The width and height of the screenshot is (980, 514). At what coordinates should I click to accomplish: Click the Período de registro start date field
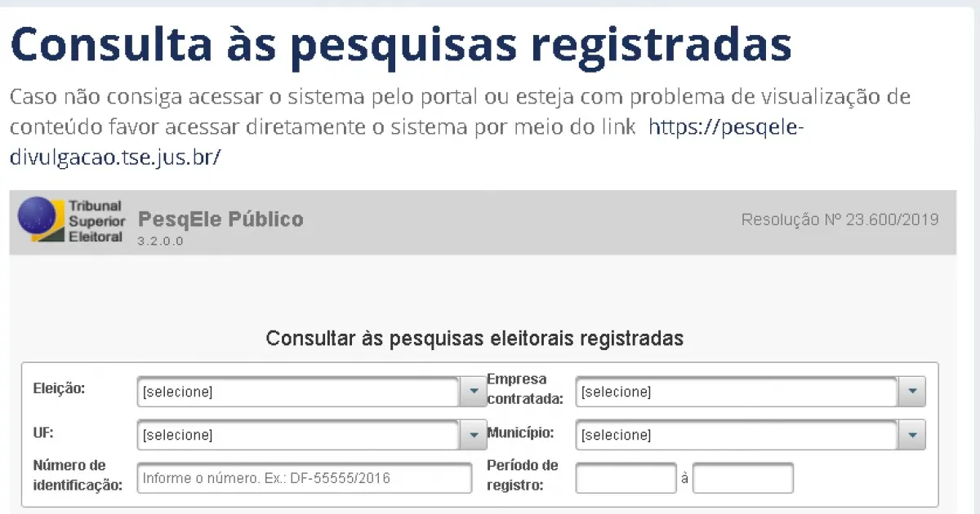626,478
